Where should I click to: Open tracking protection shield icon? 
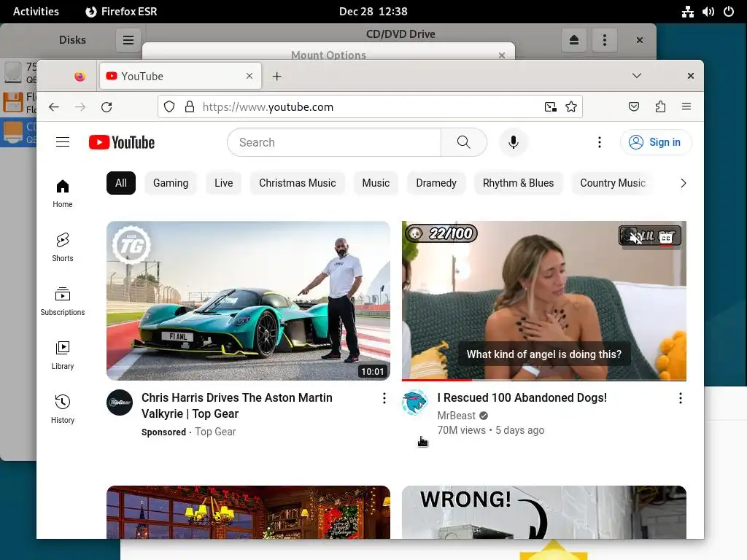(x=169, y=106)
